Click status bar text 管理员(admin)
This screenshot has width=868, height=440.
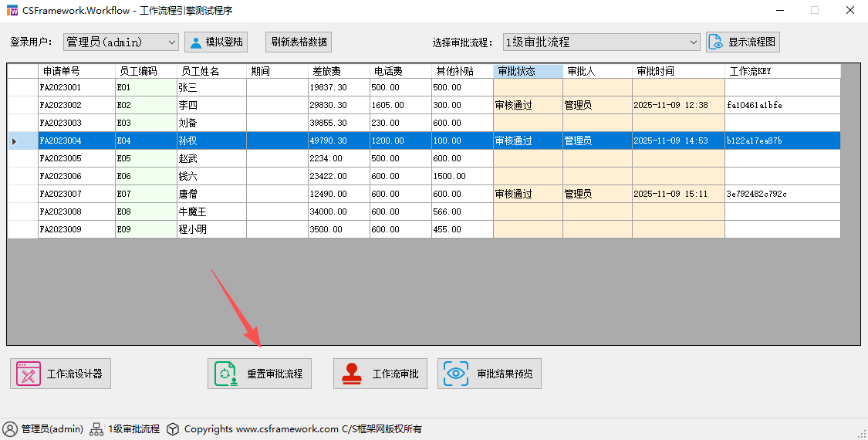click(x=52, y=429)
